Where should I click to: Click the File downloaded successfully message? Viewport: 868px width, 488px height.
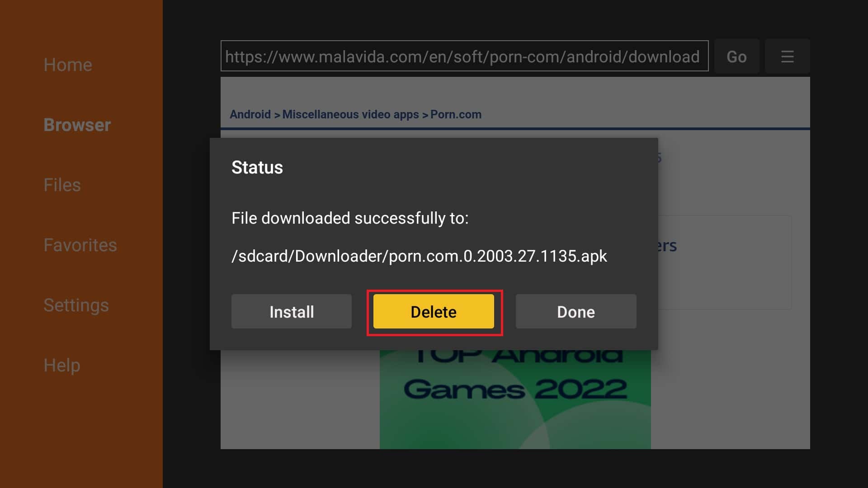pyautogui.click(x=350, y=218)
